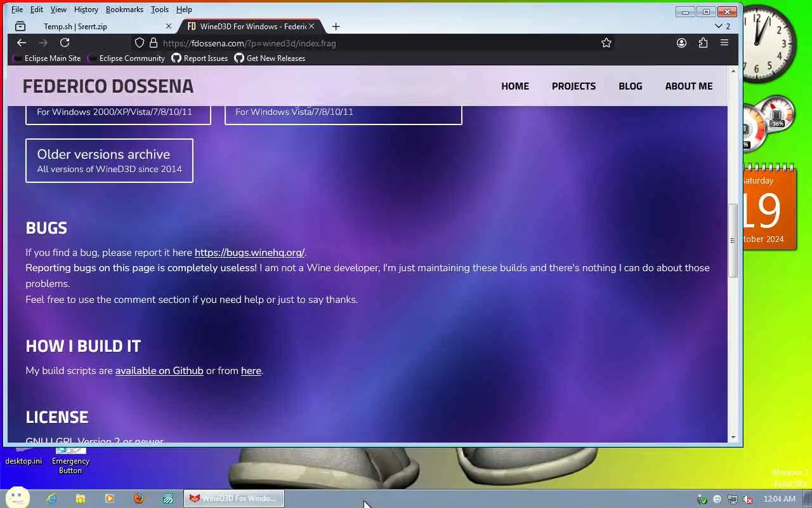
Task: Launch Internet Explorer from taskbar
Action: point(51,498)
